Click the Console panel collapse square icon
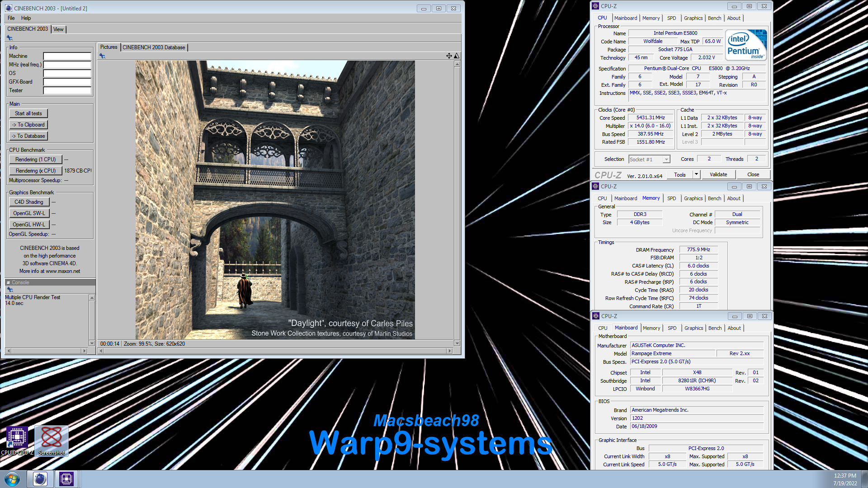Image resolution: width=868 pixels, height=488 pixels. pyautogui.click(x=8, y=282)
